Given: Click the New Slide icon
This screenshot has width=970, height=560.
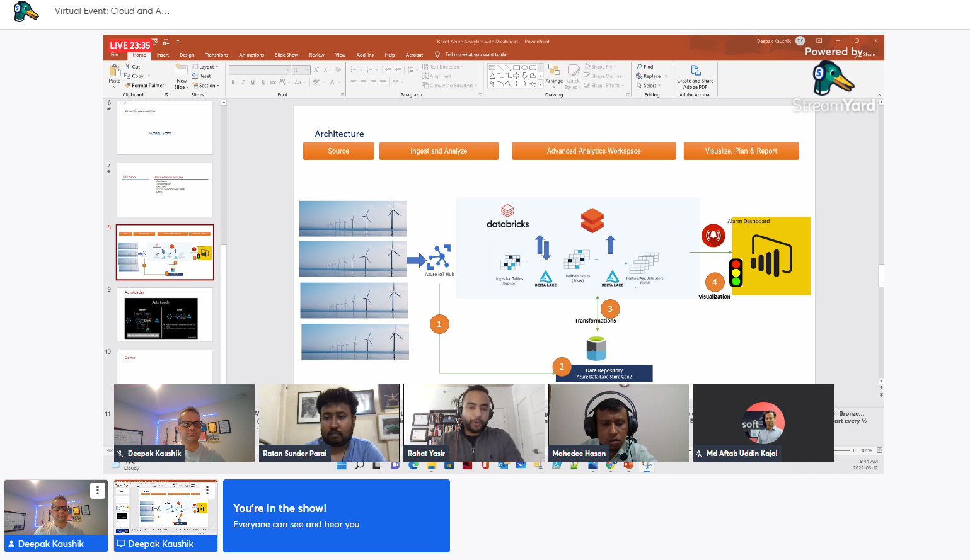Looking at the screenshot, I should tap(181, 69).
